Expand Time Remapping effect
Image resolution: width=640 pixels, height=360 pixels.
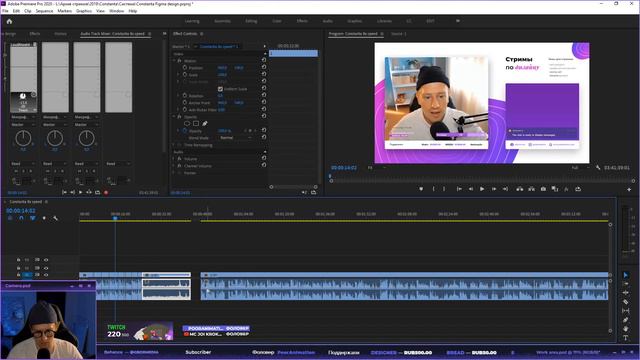pyautogui.click(x=174, y=145)
